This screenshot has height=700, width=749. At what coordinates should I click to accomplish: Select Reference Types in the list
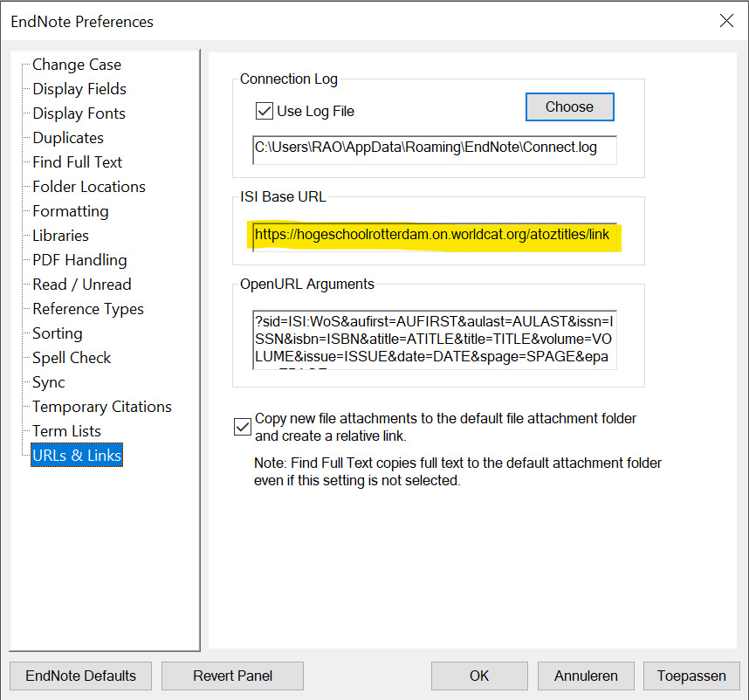pyautogui.click(x=88, y=309)
